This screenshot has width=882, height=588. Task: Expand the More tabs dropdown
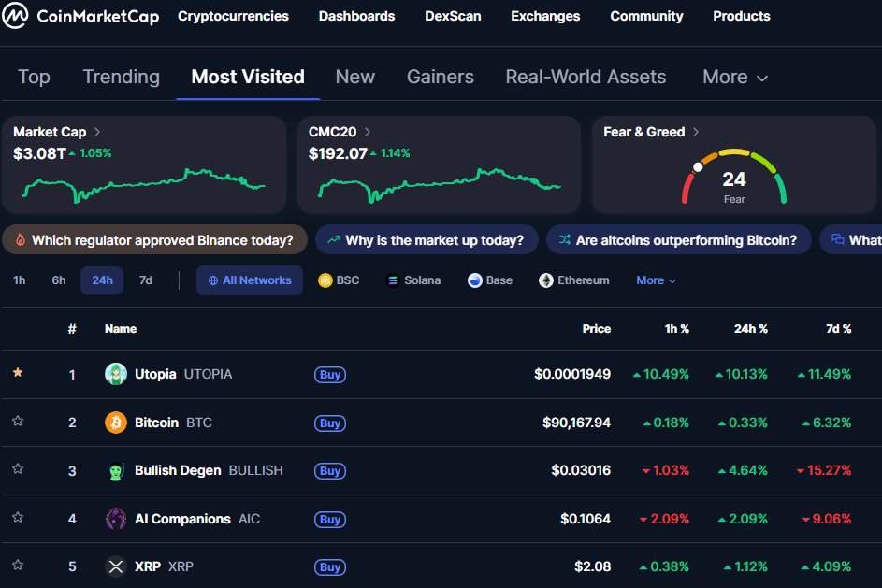pyautogui.click(x=734, y=77)
